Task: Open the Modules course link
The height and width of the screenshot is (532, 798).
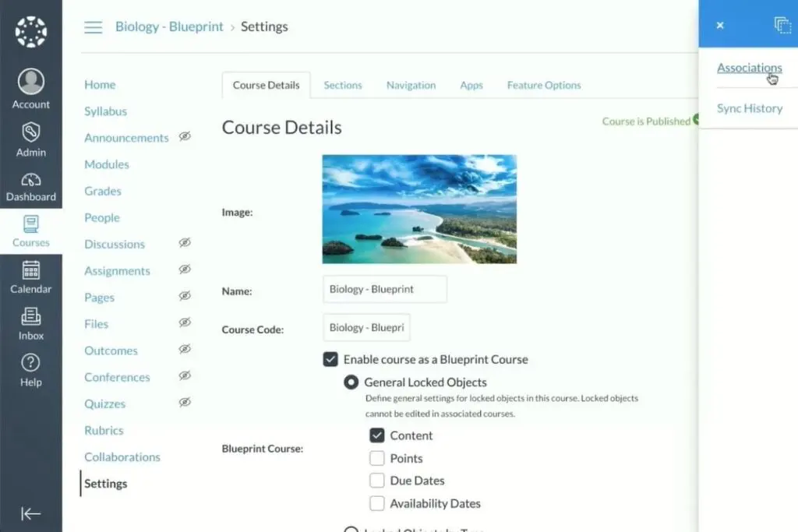Action: (x=106, y=164)
